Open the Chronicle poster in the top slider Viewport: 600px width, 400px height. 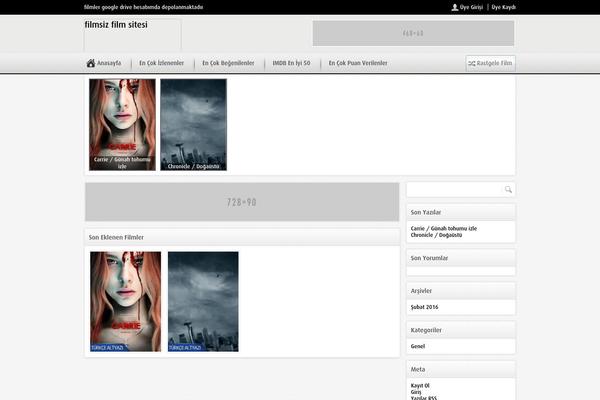click(x=194, y=124)
